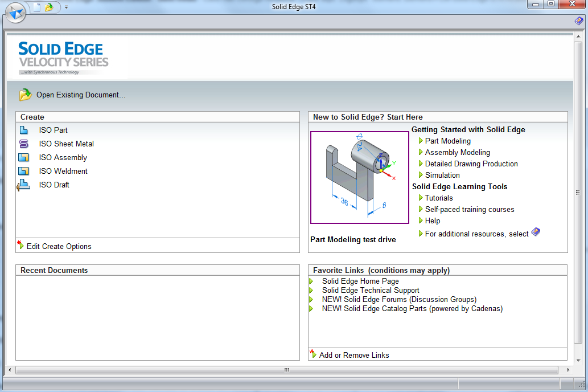Screen dimensions: 588x392
Task: Visit Solid Edge Technical Support link
Action: tap(370, 290)
